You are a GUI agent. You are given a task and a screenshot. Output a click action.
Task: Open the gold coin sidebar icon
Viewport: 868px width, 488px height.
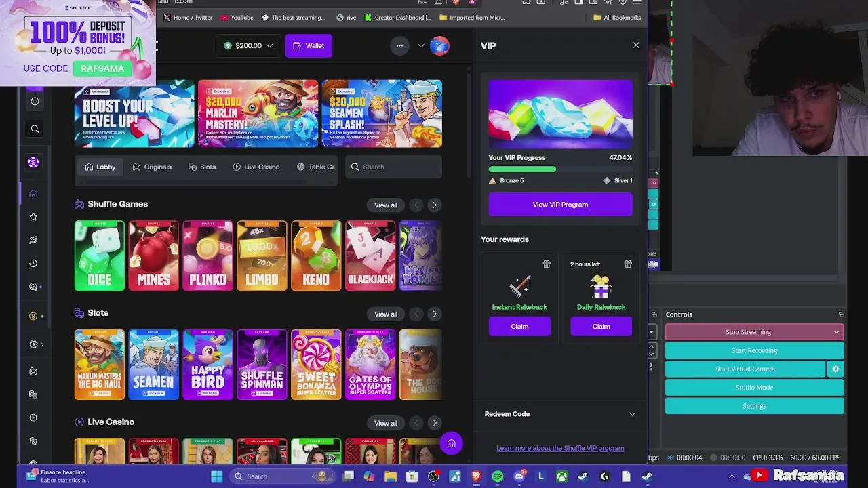[x=33, y=316]
